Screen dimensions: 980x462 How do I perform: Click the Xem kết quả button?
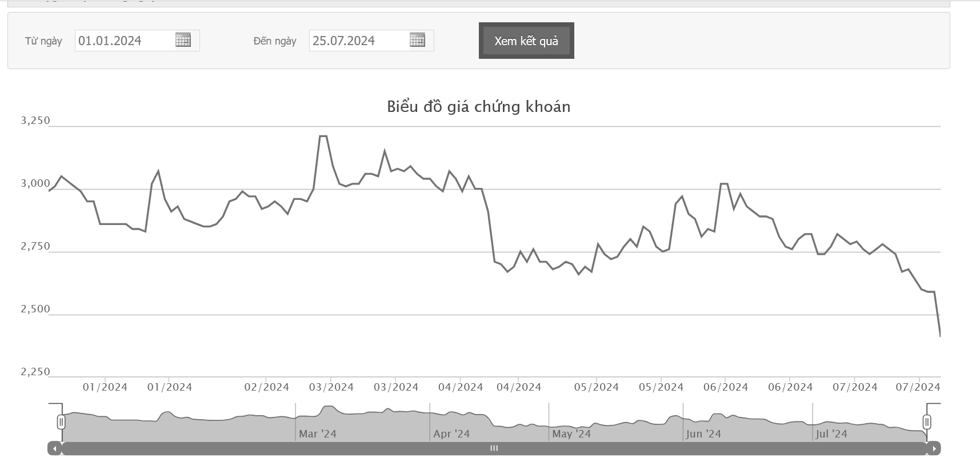pyautogui.click(x=526, y=41)
